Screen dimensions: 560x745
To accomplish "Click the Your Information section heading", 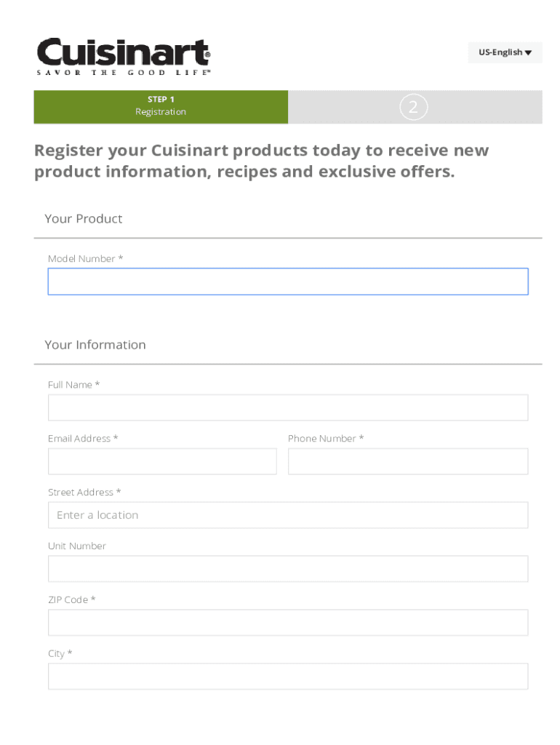I will [x=95, y=345].
